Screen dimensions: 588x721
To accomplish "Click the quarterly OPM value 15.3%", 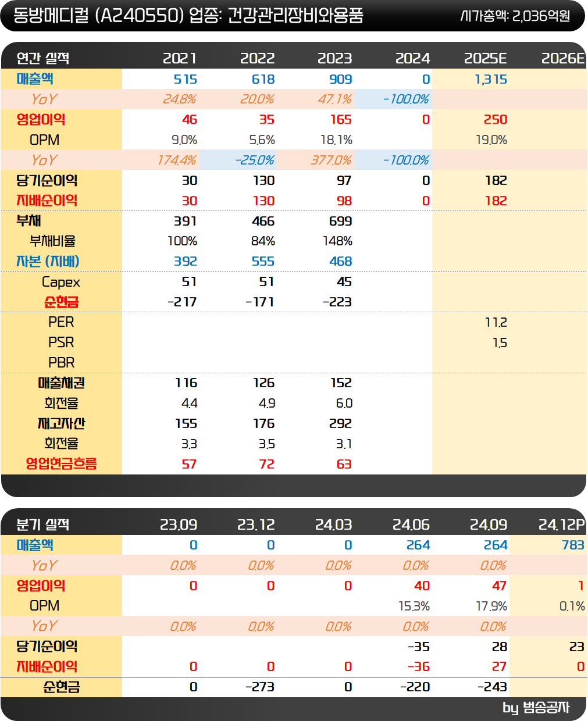I will click(x=414, y=606).
